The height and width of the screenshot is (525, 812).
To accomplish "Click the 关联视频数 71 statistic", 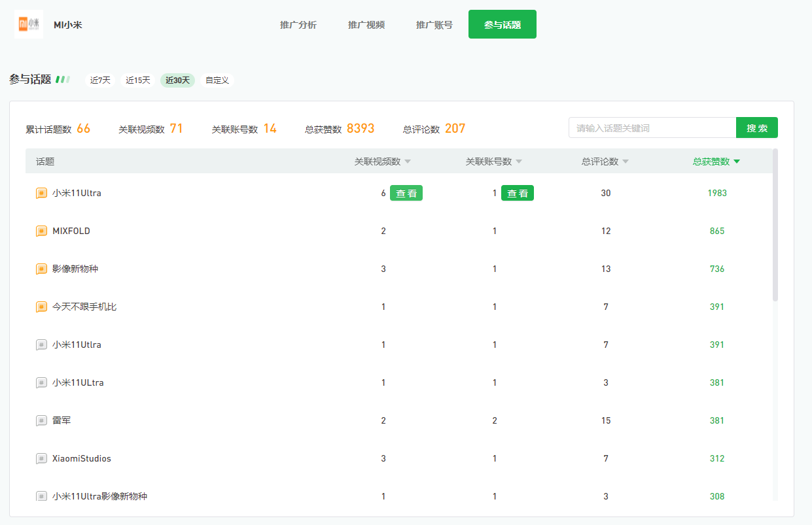I will [x=150, y=129].
